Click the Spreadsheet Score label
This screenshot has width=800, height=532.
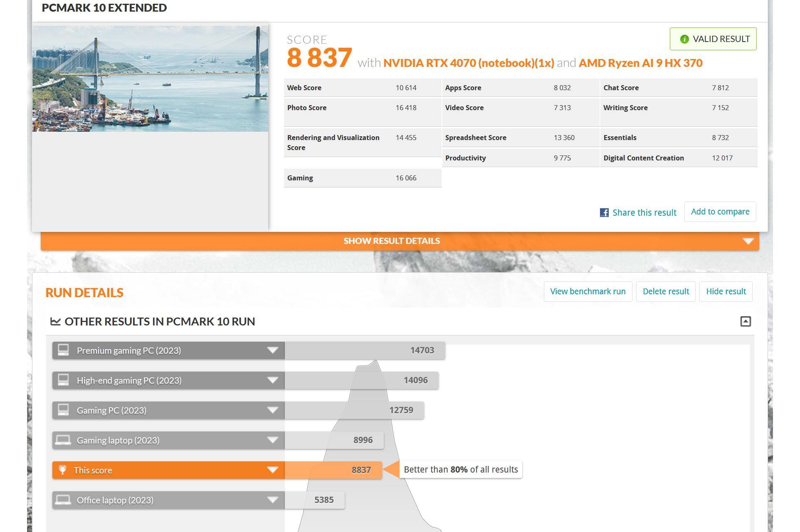(476, 138)
